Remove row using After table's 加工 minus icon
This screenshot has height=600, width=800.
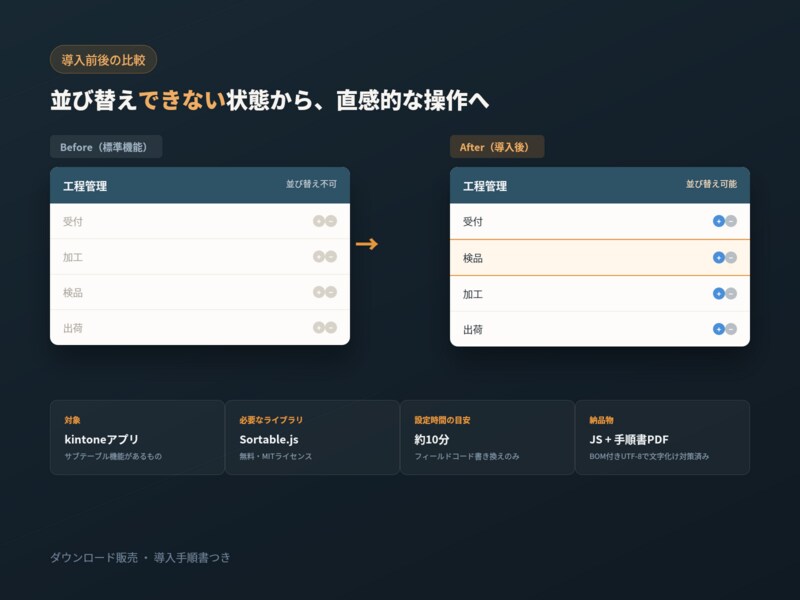731,293
